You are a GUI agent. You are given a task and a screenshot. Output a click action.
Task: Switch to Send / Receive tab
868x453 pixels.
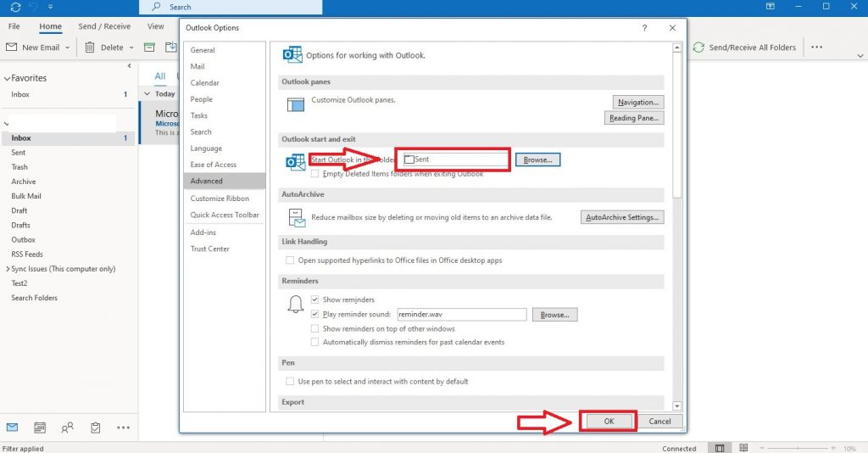coord(104,26)
